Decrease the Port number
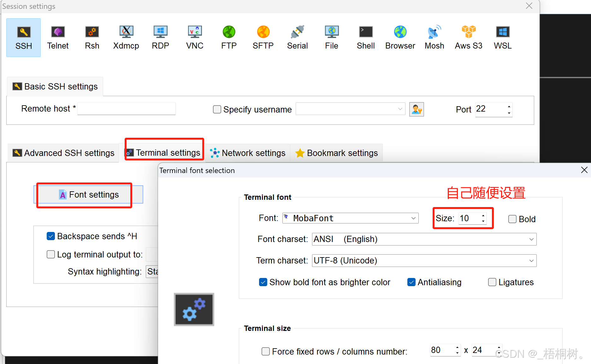The image size is (591, 364). (509, 113)
